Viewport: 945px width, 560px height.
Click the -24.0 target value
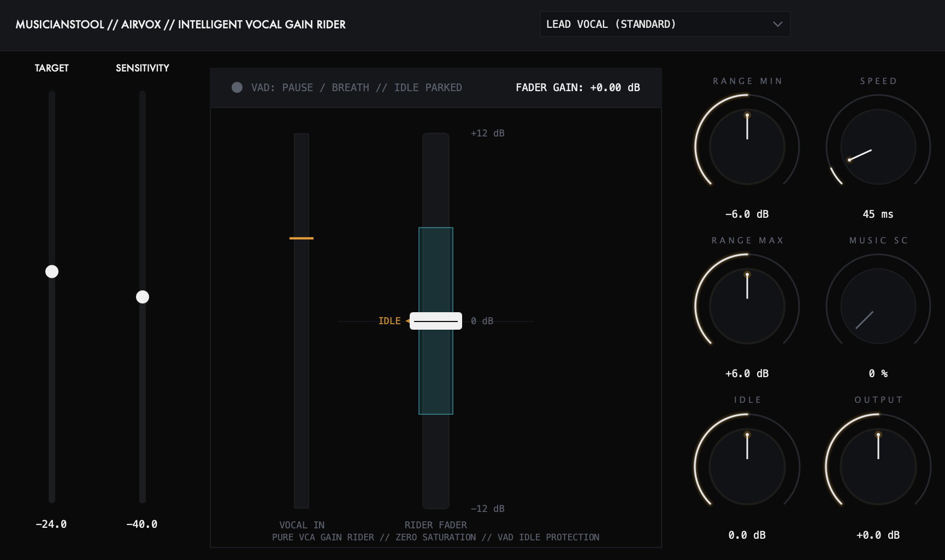coord(51,524)
